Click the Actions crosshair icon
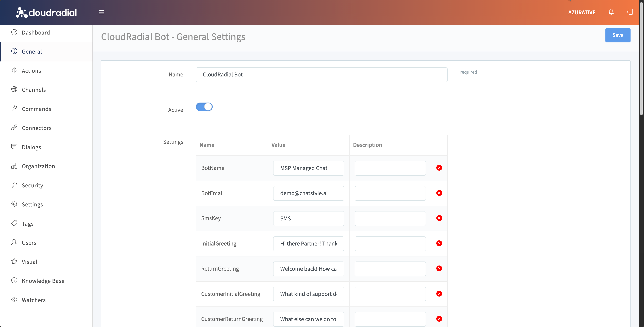 [14, 70]
